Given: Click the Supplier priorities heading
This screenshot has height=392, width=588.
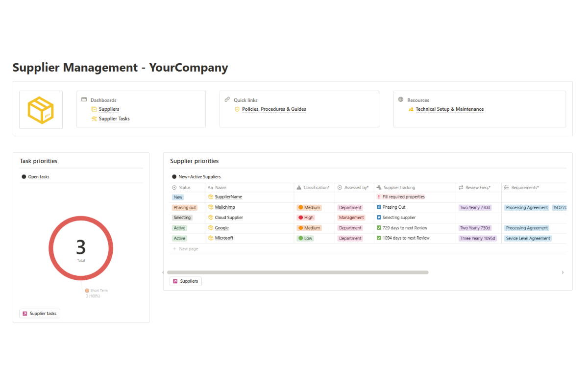Looking at the screenshot, I should tap(195, 161).
